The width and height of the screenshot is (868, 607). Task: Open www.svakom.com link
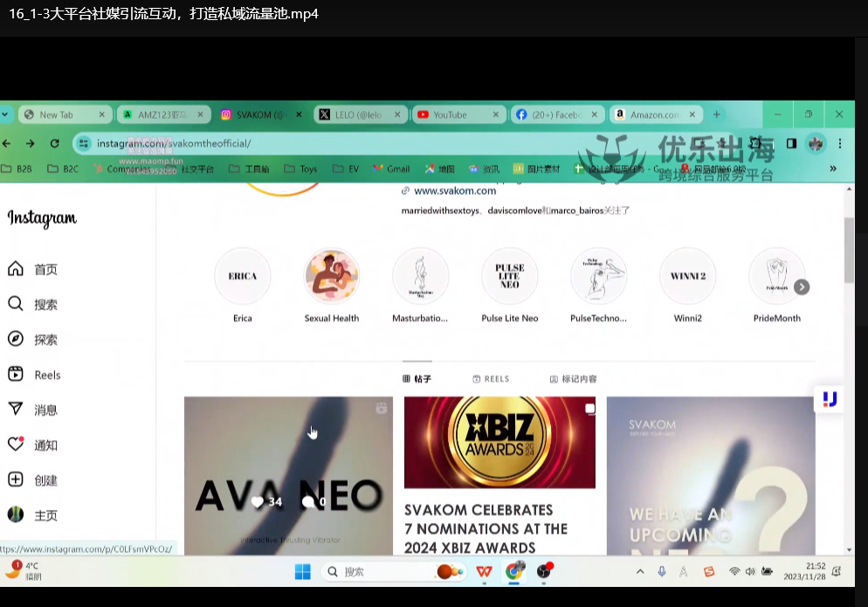coord(455,190)
